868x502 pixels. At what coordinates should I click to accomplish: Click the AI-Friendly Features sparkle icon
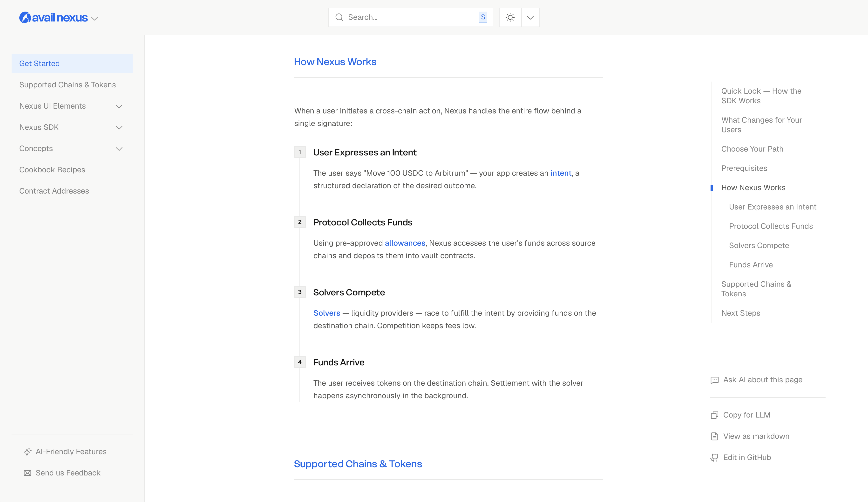[x=27, y=452]
